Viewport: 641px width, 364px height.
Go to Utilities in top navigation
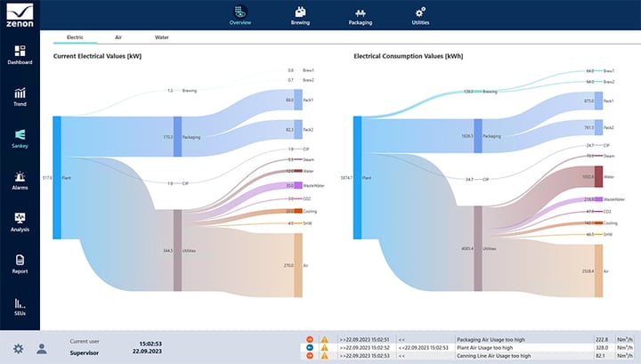coord(420,15)
